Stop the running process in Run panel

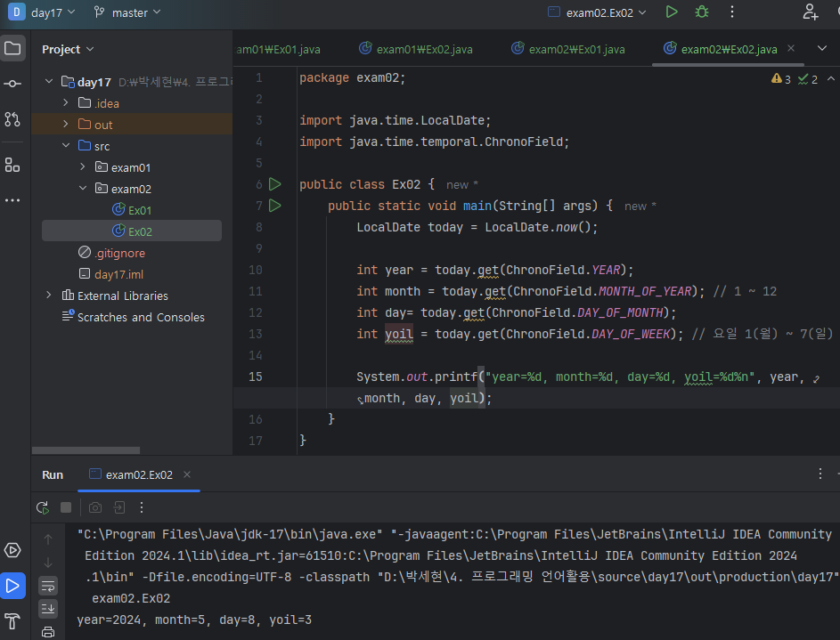click(x=66, y=507)
